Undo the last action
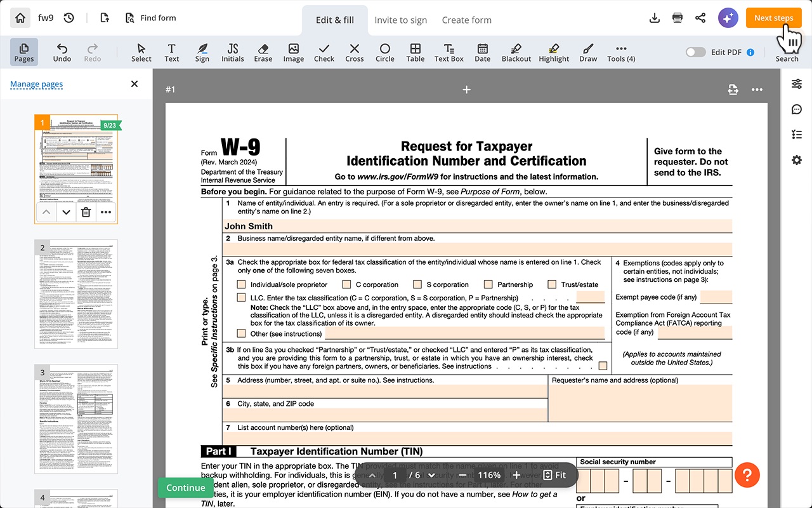The image size is (812, 508). pos(62,52)
